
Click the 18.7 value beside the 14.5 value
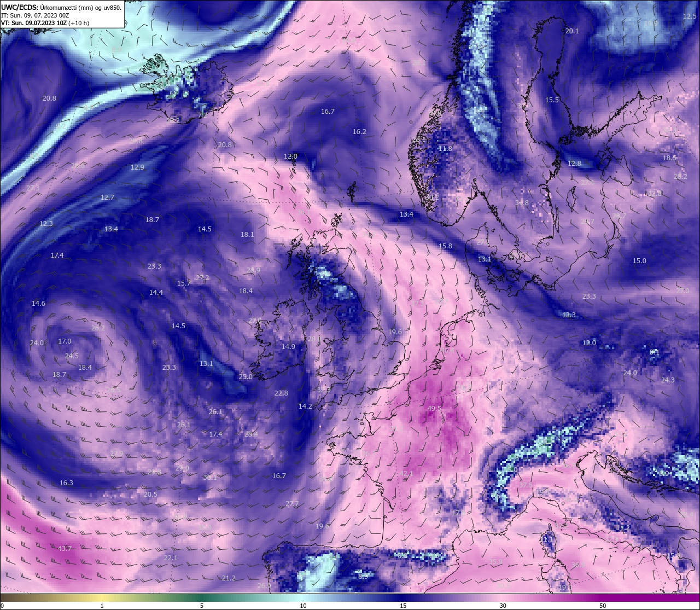point(152,219)
